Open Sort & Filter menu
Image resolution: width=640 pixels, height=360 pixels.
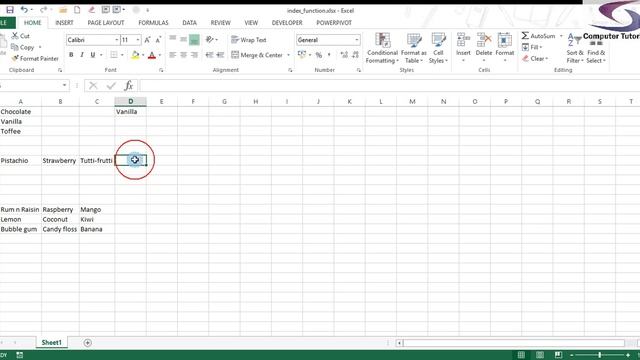pyautogui.click(x=575, y=48)
